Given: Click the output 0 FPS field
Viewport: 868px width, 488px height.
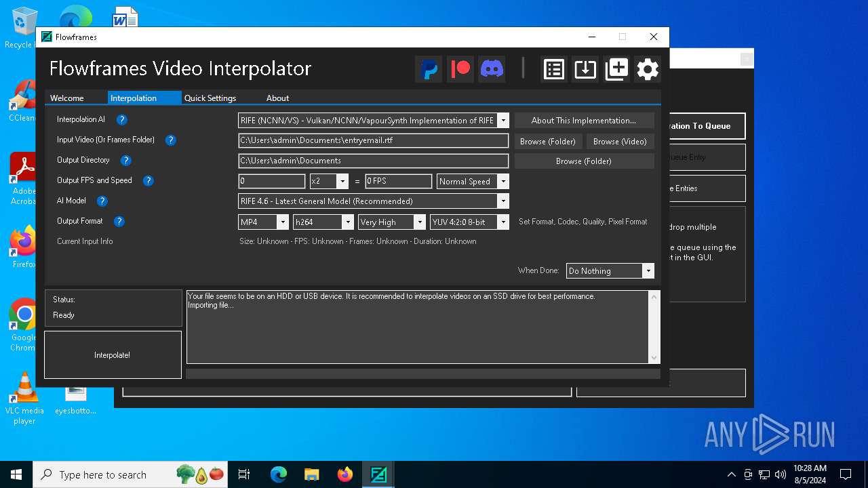Looking at the screenshot, I should click(x=398, y=182).
